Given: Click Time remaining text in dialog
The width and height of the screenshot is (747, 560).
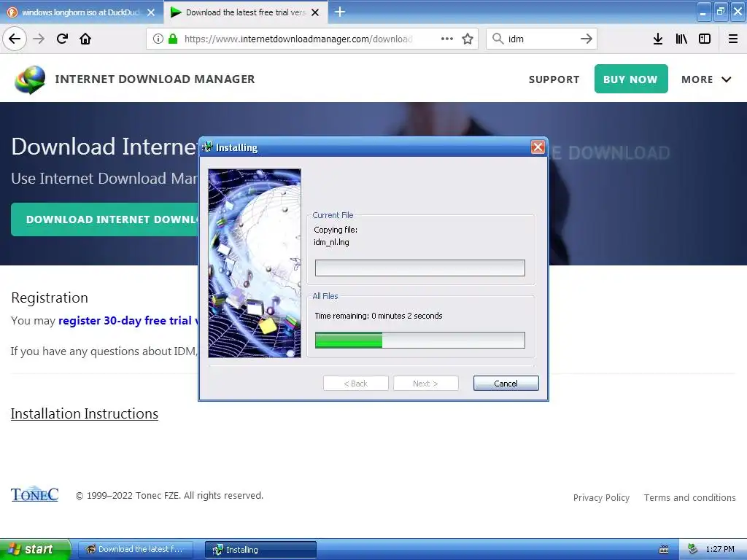Looking at the screenshot, I should 379,316.
